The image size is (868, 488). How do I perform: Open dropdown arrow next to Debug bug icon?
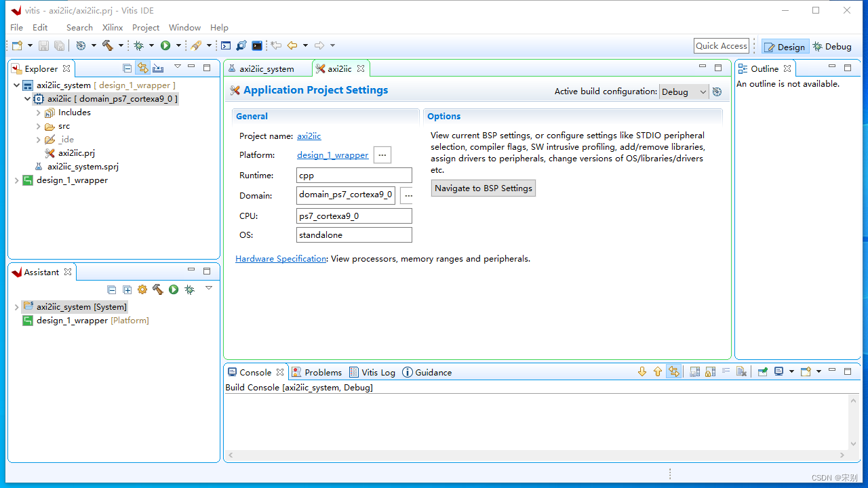click(x=152, y=45)
